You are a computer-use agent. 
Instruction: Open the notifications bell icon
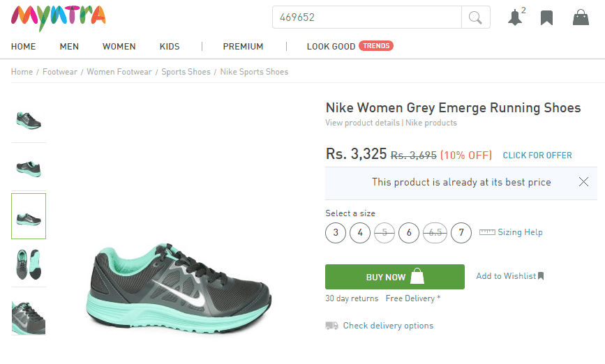tap(515, 17)
